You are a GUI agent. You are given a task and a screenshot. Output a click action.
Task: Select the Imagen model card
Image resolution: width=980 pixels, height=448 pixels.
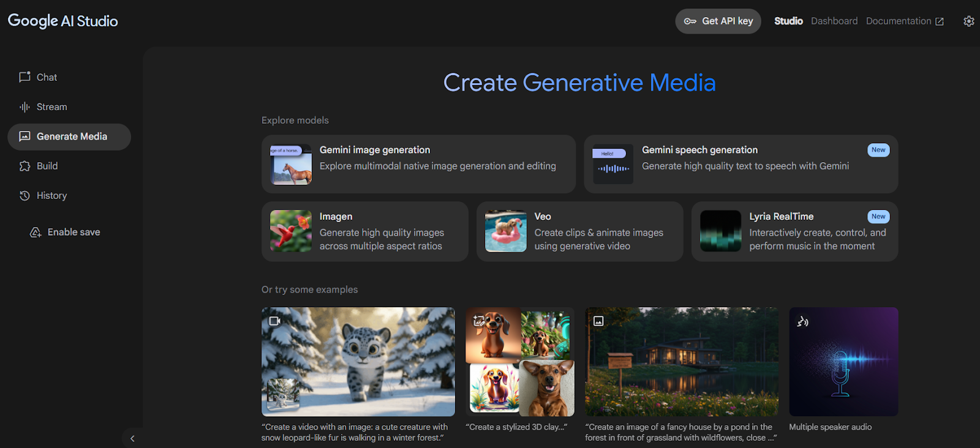[x=364, y=231]
